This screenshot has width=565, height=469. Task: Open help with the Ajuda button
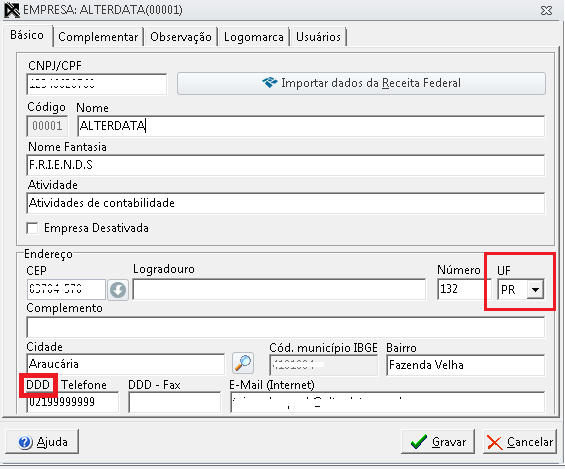[42, 442]
